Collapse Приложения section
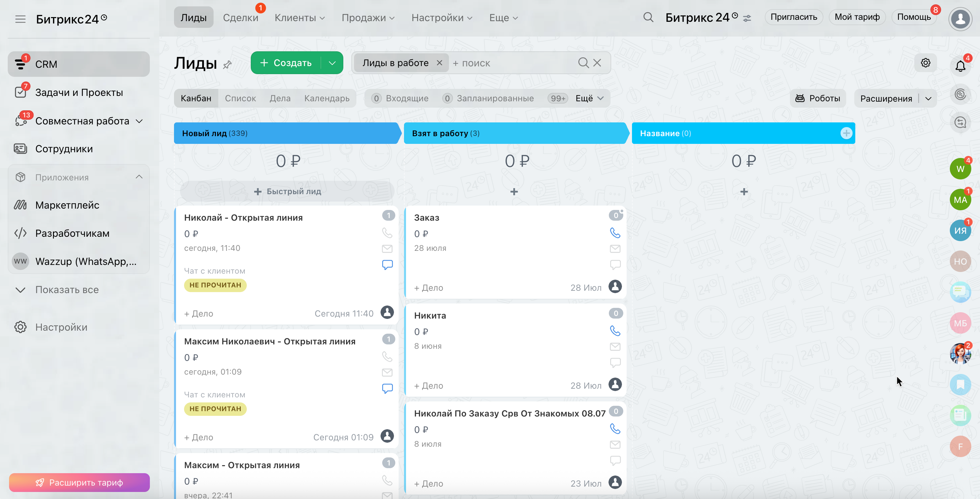The width and height of the screenshot is (980, 499). pyautogui.click(x=139, y=177)
